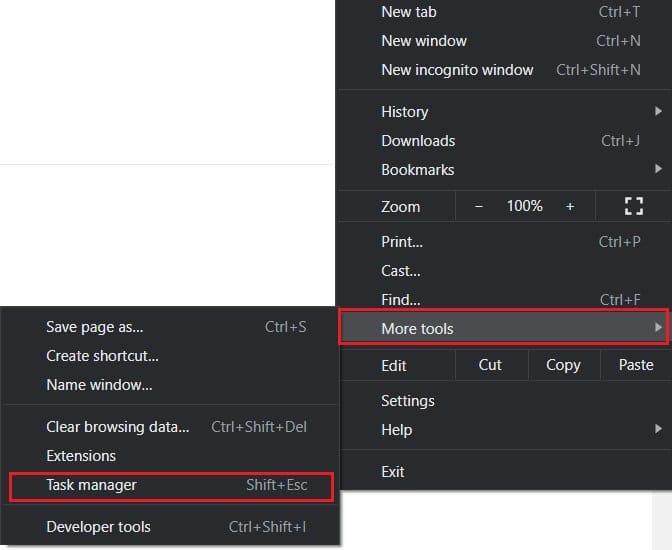Open Downloads from the menu
Image resolution: width=672 pixels, height=550 pixels.
pos(504,141)
